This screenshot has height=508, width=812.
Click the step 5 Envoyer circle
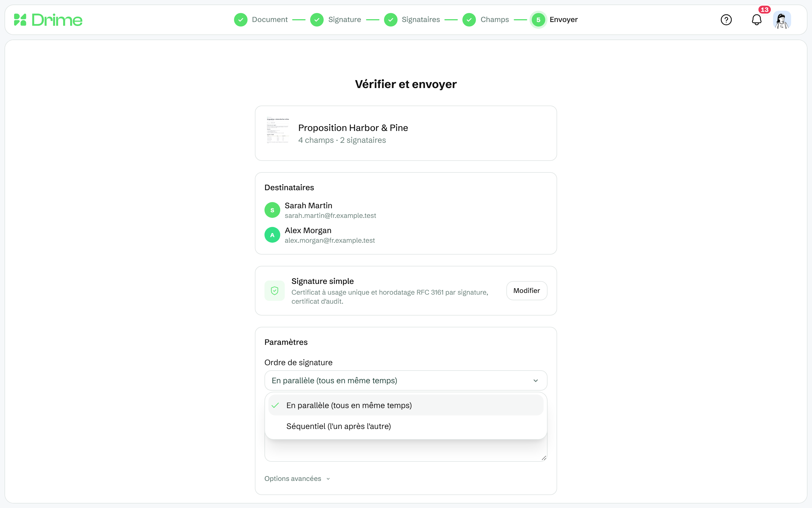click(538, 20)
